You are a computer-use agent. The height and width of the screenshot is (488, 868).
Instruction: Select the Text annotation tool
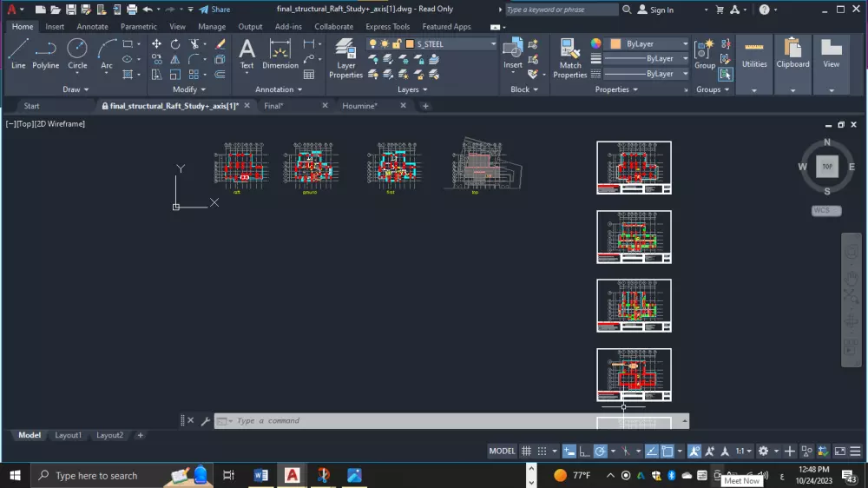pyautogui.click(x=247, y=54)
